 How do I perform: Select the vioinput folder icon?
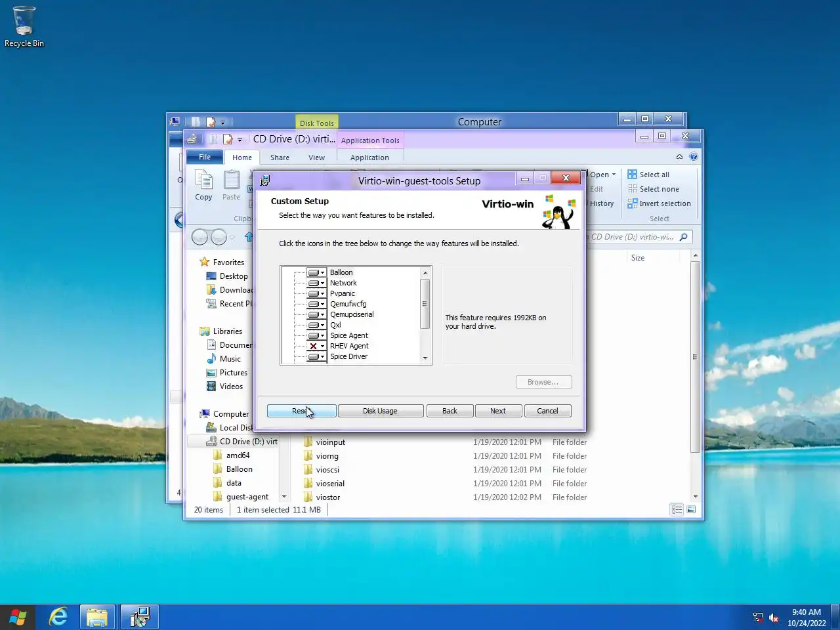[x=308, y=442]
